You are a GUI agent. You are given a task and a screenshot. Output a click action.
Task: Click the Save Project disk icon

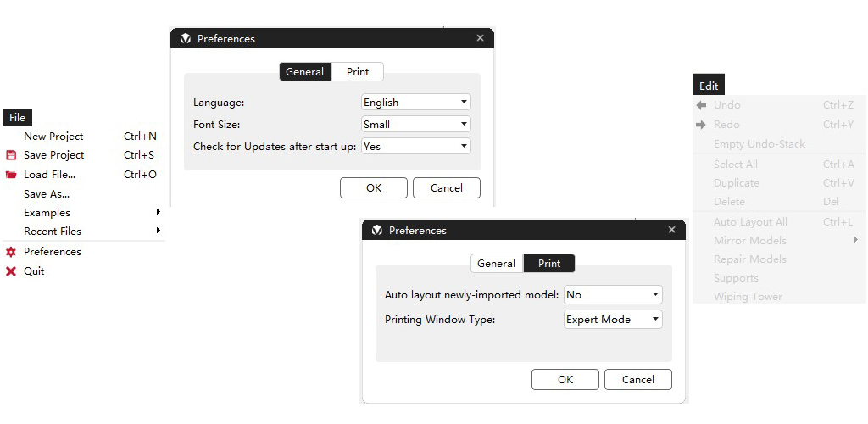pos(11,155)
